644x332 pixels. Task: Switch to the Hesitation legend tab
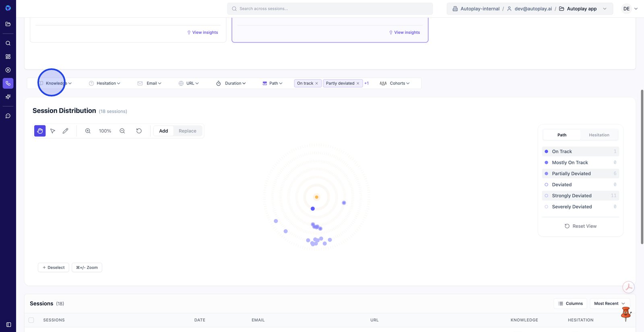599,135
